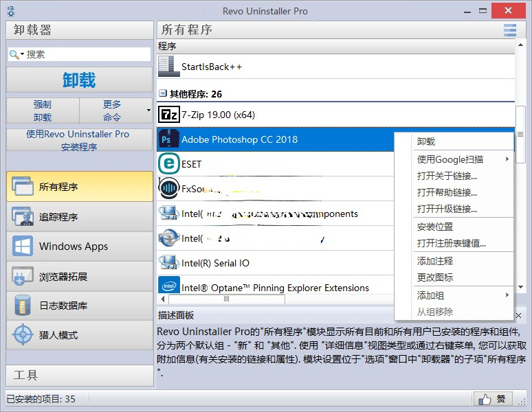Screen dimensions: 532x412
Task: Open the 更多命令 dropdown arrow
Action: pyautogui.click(x=148, y=111)
